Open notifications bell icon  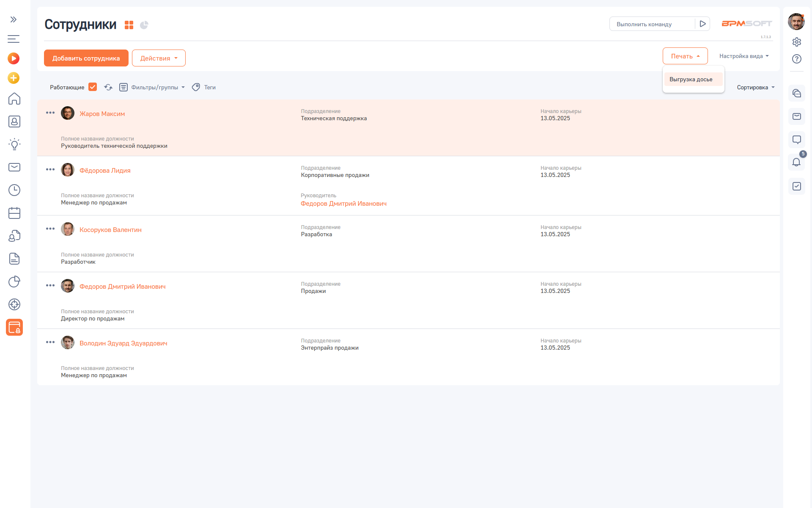[x=796, y=162]
